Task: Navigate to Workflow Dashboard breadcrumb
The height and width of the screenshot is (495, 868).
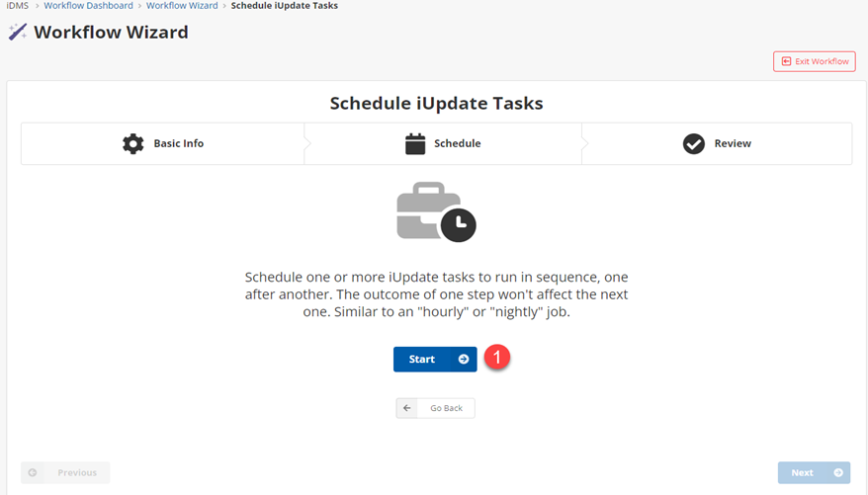Action: (88, 6)
